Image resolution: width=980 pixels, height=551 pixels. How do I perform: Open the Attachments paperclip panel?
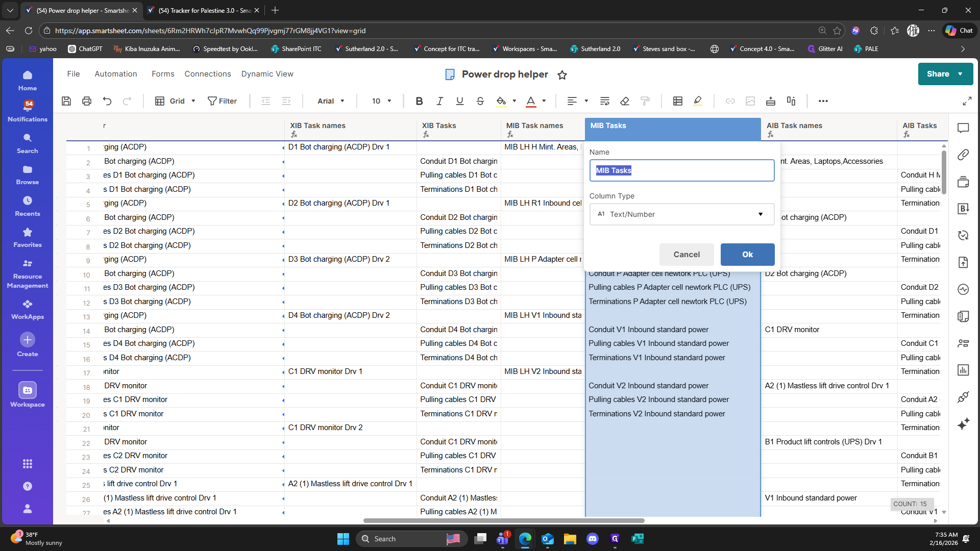coord(963,155)
